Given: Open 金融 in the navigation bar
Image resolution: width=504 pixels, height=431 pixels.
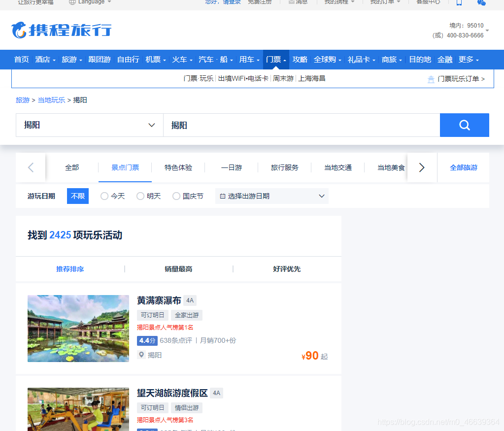Looking at the screenshot, I should point(445,60).
